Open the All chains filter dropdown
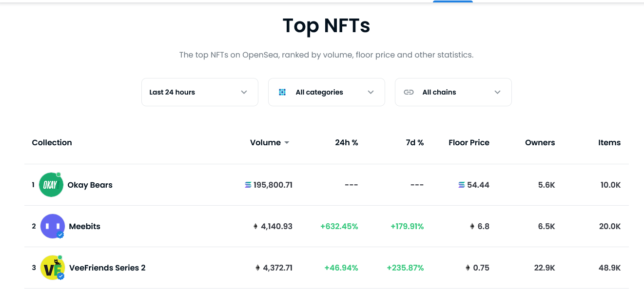The height and width of the screenshot is (291, 644). pyautogui.click(x=453, y=92)
